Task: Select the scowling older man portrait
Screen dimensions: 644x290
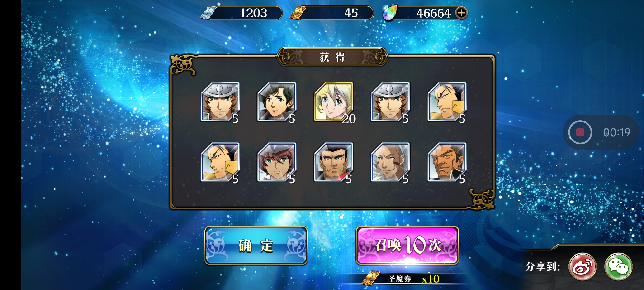Action: point(447,162)
